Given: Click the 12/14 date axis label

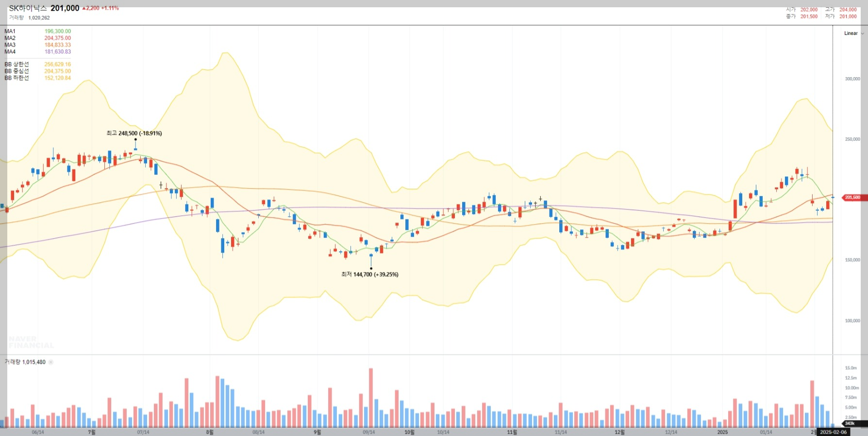Looking at the screenshot, I should [x=671, y=432].
